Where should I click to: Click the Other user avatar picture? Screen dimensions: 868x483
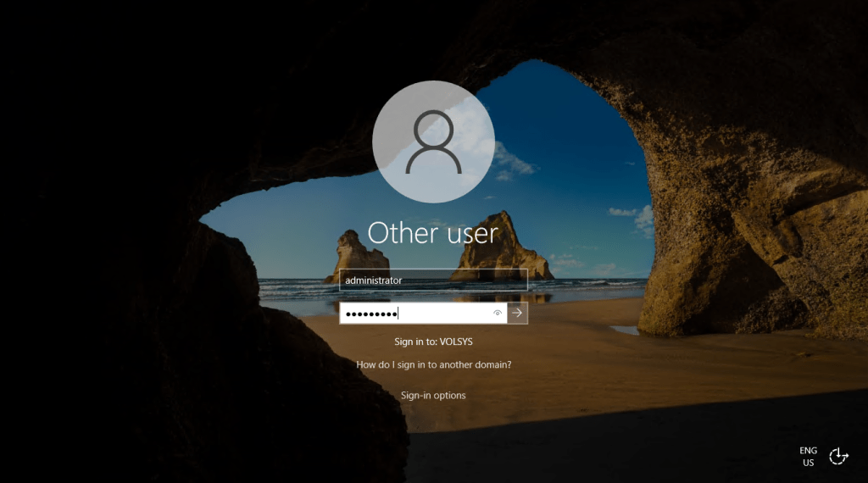(433, 142)
